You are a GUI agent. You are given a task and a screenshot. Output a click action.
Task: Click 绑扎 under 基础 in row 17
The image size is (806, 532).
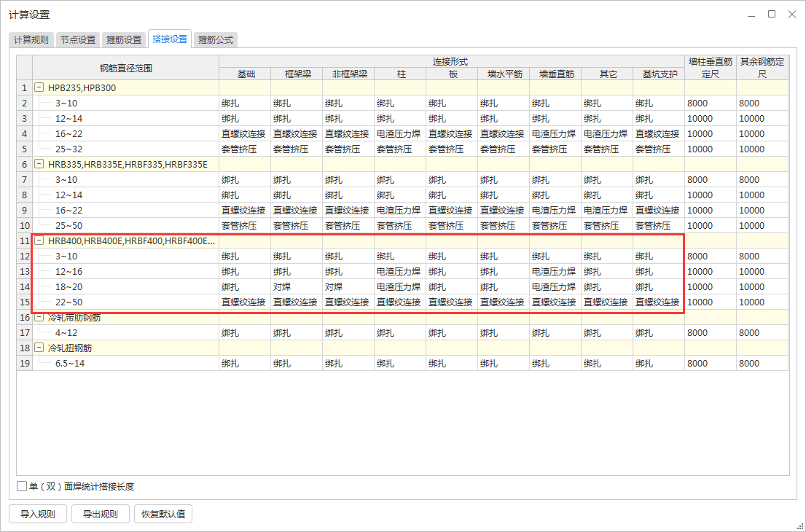[x=245, y=332]
